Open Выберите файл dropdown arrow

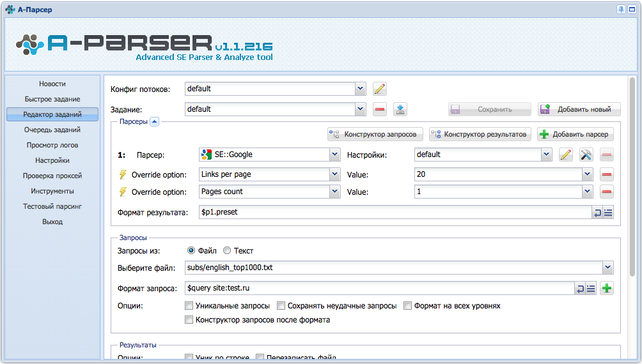pos(608,268)
